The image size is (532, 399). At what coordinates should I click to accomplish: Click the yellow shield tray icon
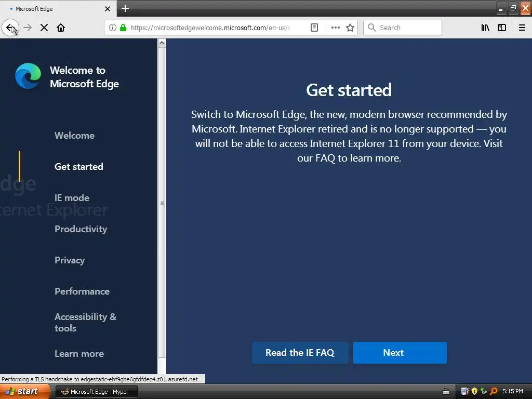pyautogui.click(x=474, y=391)
